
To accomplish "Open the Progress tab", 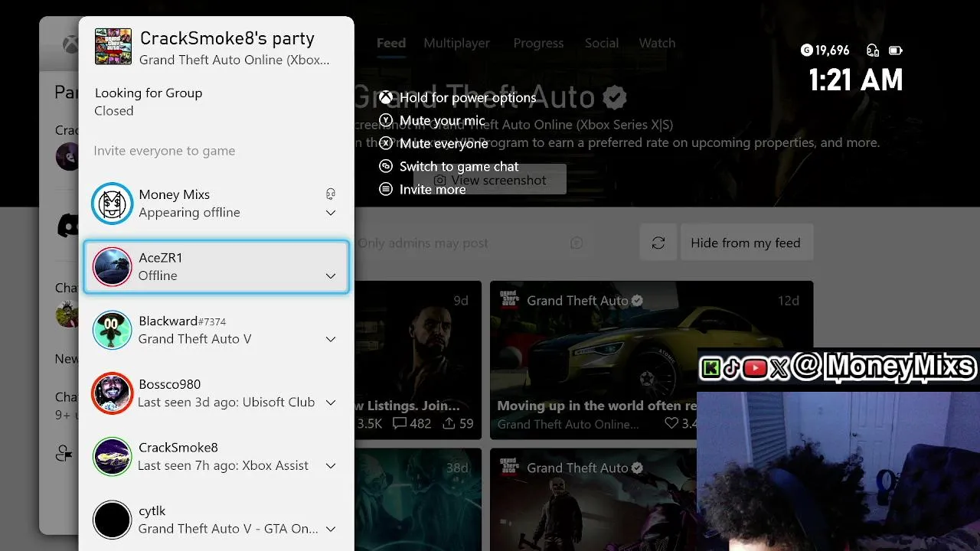I will [x=538, y=43].
